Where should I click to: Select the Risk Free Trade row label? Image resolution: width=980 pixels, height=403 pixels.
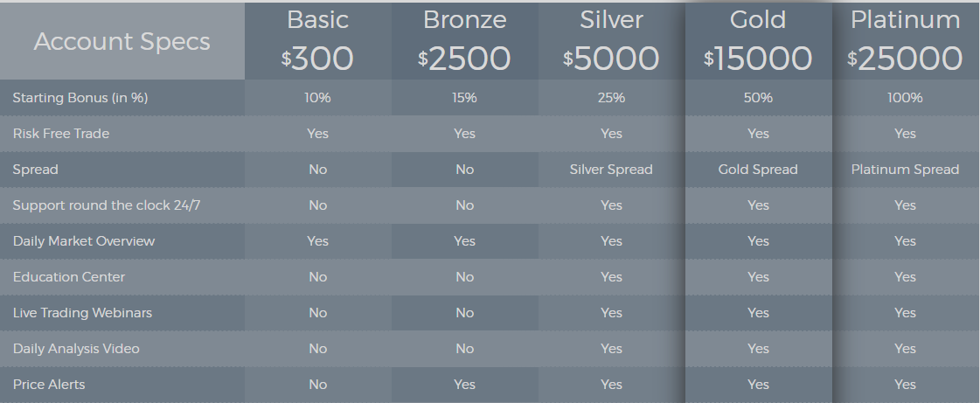[x=60, y=134]
